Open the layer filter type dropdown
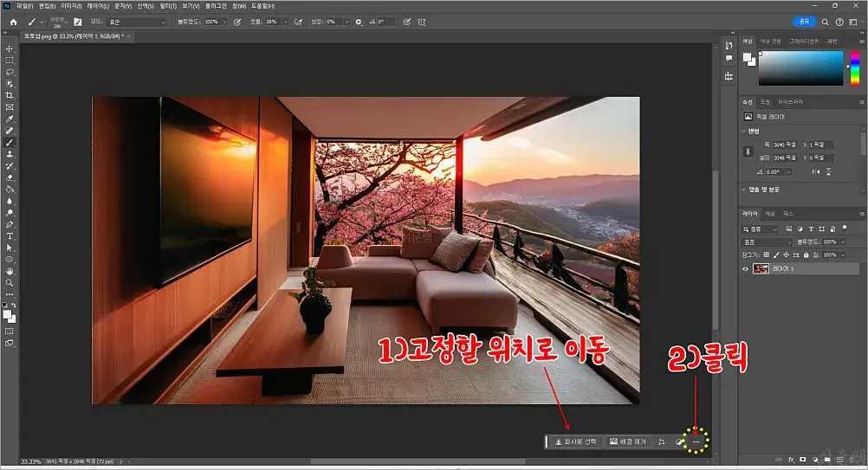This screenshot has width=868, height=470. (x=760, y=229)
